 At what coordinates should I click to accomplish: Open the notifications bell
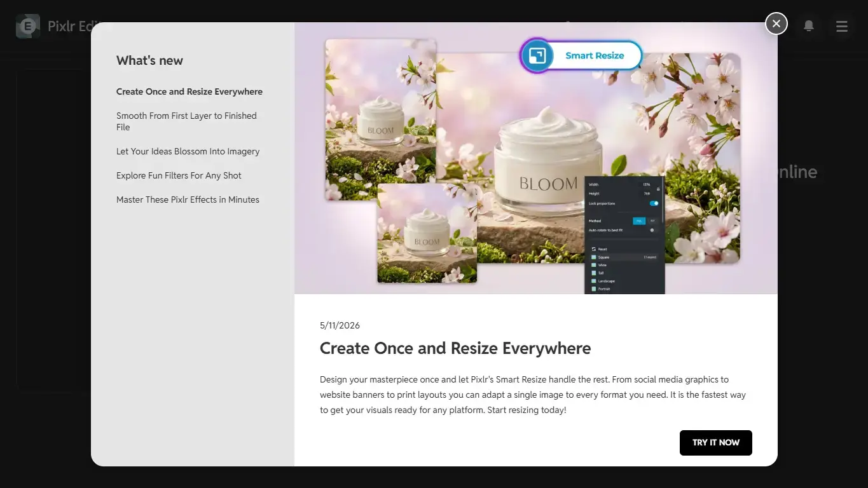coord(809,26)
